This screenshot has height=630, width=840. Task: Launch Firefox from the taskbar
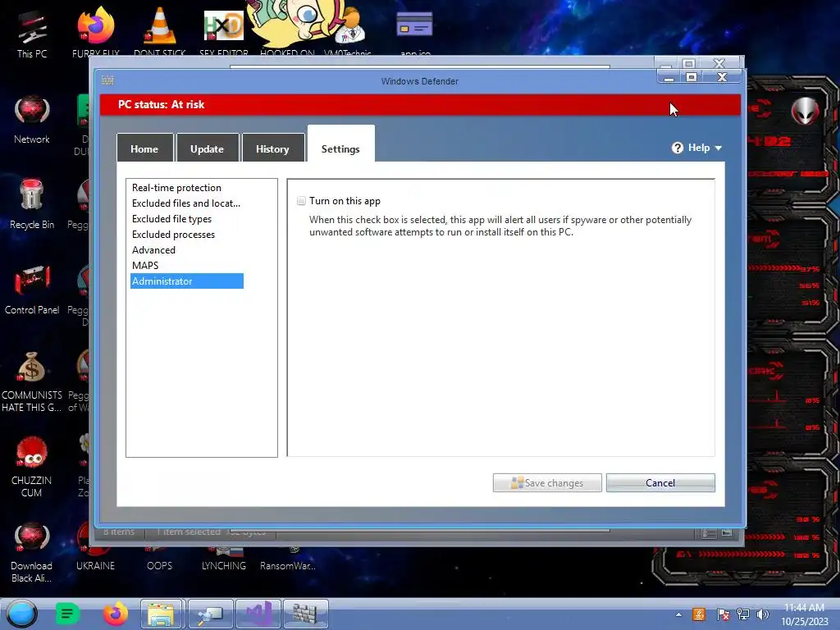pyautogui.click(x=115, y=614)
